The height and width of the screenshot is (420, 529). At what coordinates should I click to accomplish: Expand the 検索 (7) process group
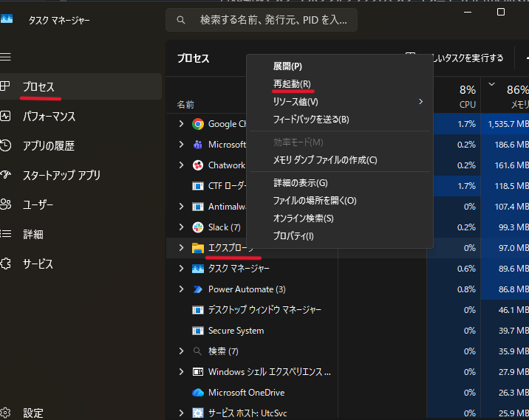tap(181, 351)
